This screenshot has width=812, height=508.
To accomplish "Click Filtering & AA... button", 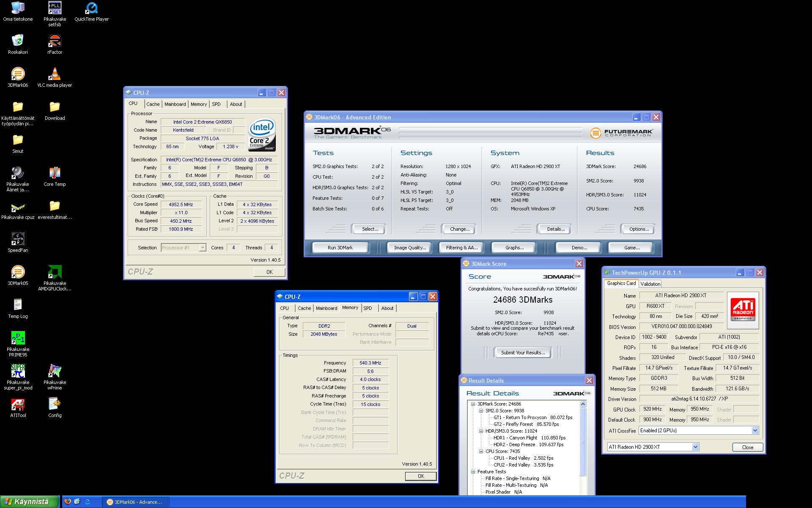I will pyautogui.click(x=462, y=248).
